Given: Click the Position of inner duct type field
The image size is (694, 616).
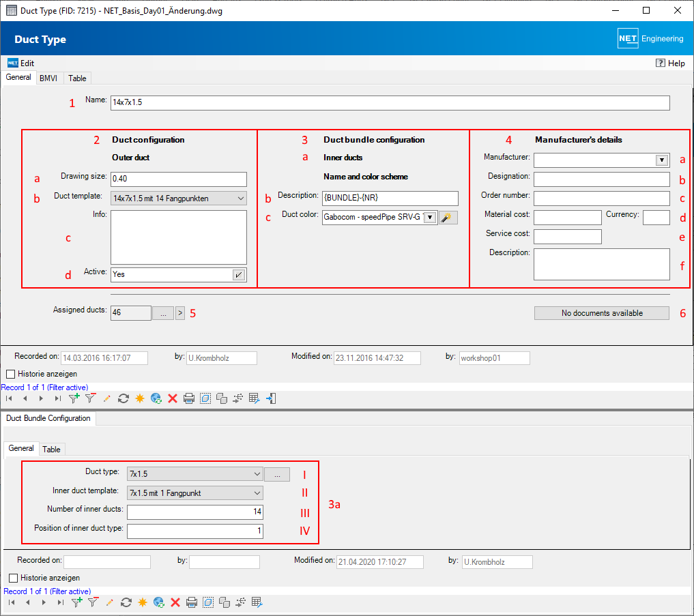Looking at the screenshot, I should point(195,531).
